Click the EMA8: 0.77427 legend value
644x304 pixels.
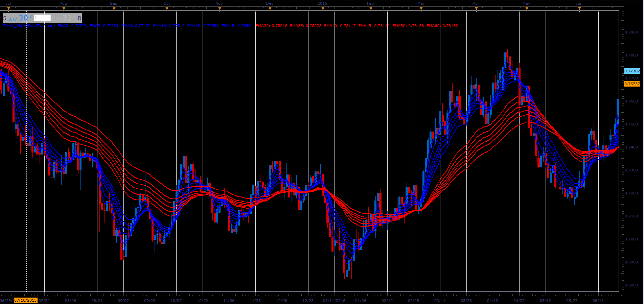point(136,26)
